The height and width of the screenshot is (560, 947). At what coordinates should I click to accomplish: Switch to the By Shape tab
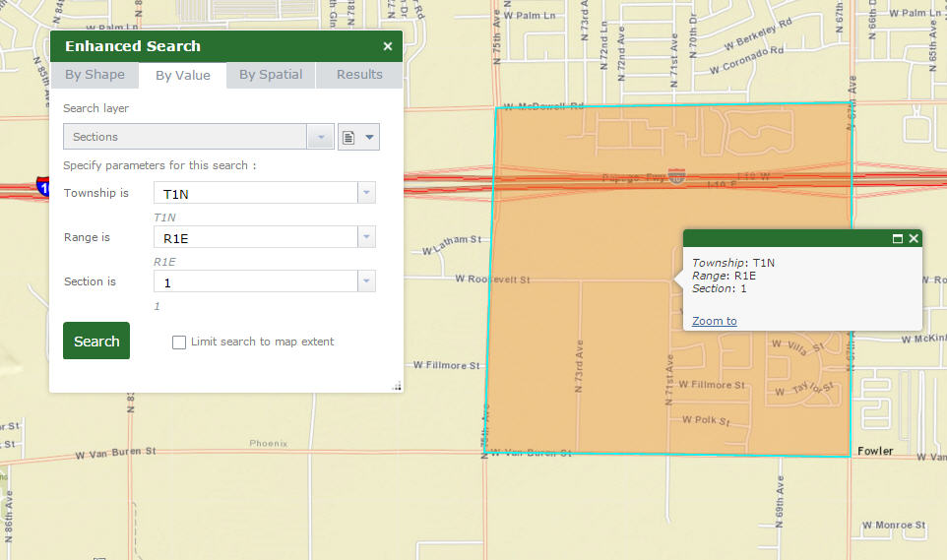click(x=95, y=75)
